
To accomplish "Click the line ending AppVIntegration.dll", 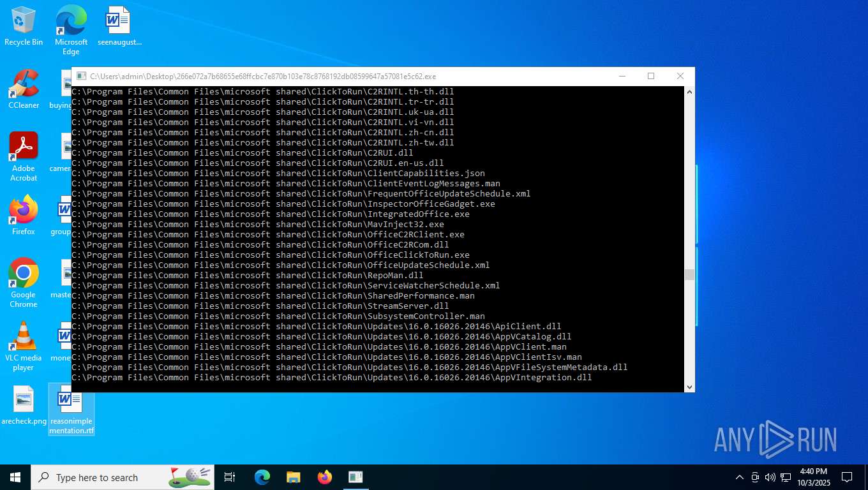I will 332,378.
